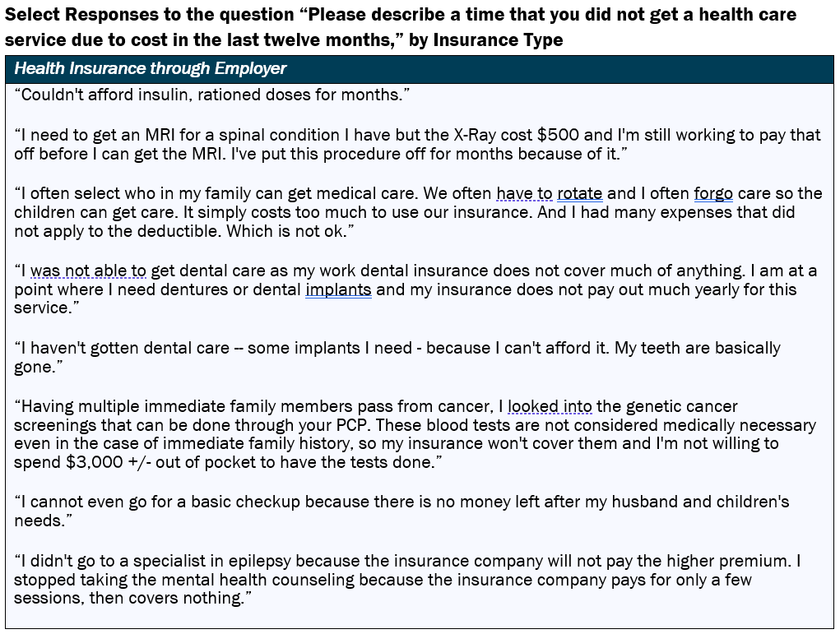The height and width of the screenshot is (634, 840).
Task: Click the quote about a basic checkup
Action: (401, 511)
